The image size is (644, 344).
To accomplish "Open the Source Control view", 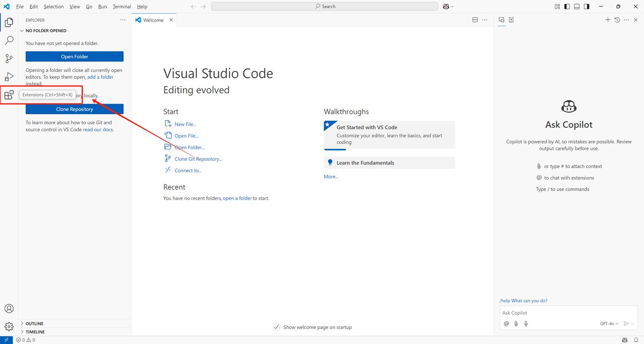I will 9,58.
